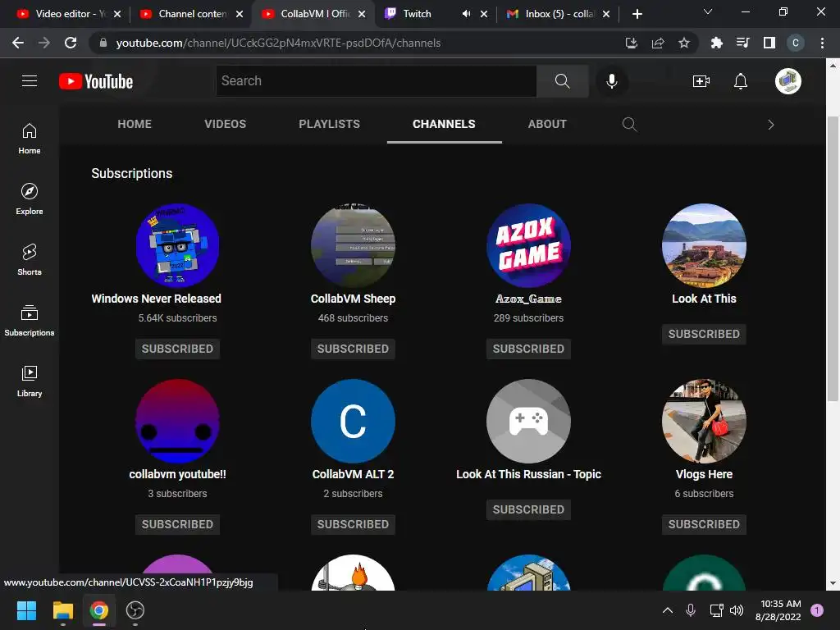Open Chrome three-dot menu

click(822, 43)
